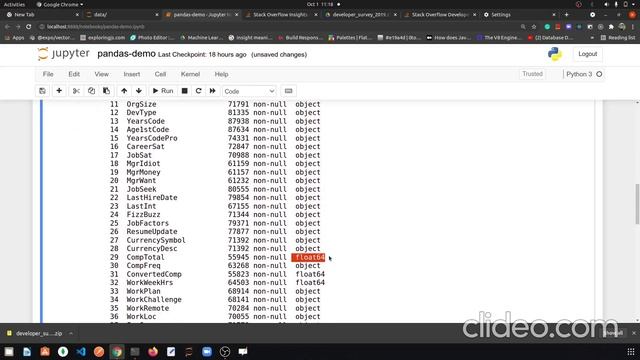Open the Reading list
The image size is (640, 360).
point(618,38)
